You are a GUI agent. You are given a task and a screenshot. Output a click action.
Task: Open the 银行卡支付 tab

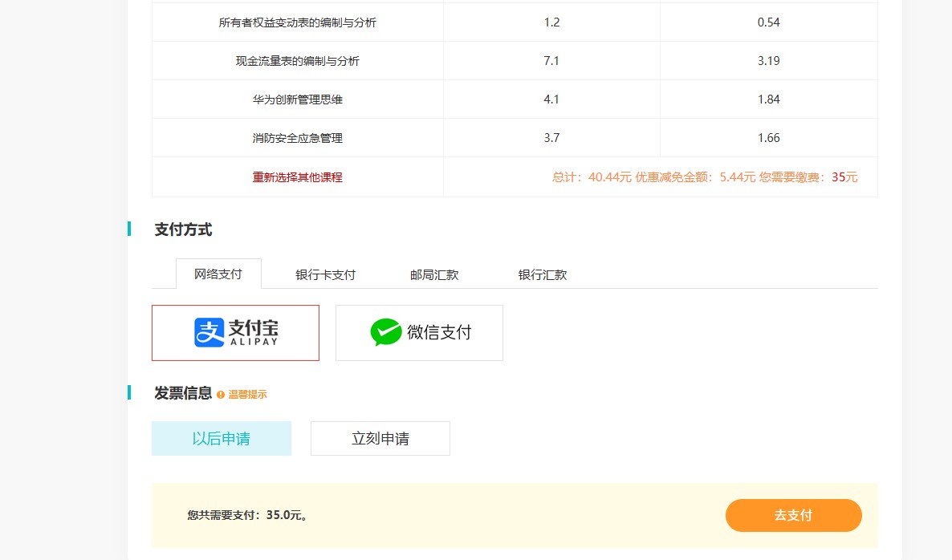coord(325,274)
